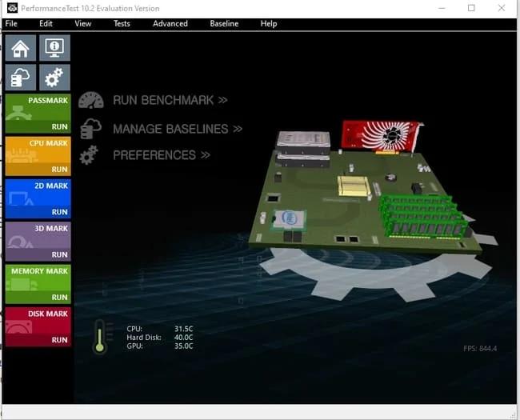
Task: Click the cloud icon beside Manage Baselines
Action: click(91, 129)
